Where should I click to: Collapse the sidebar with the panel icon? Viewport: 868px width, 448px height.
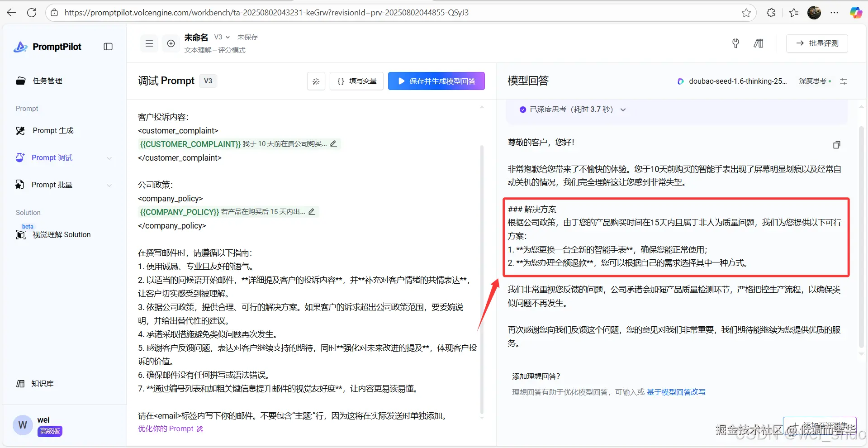tap(108, 46)
